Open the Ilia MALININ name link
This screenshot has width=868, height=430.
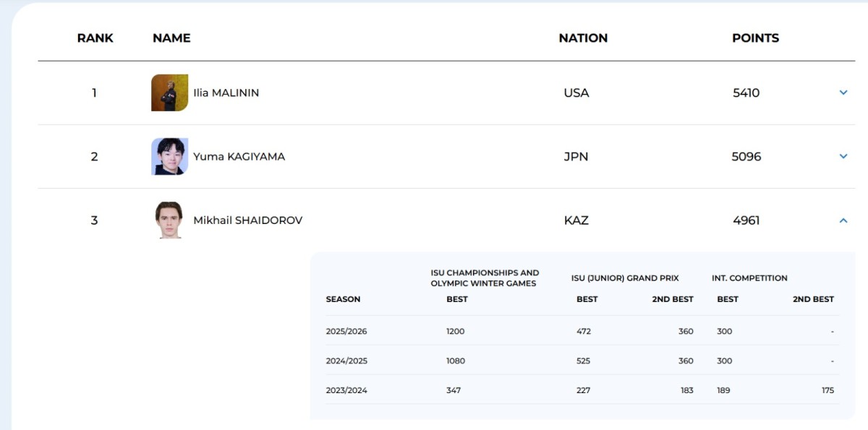tap(226, 93)
